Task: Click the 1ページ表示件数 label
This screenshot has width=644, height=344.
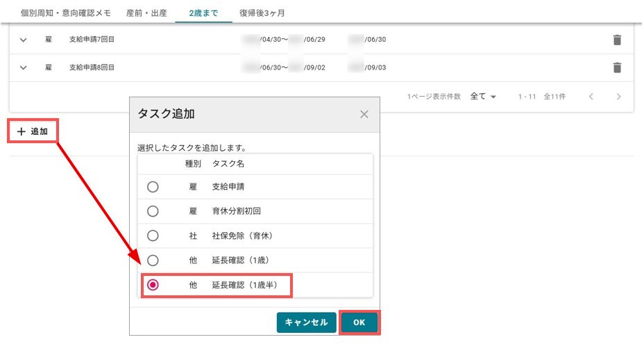Action: click(x=434, y=97)
